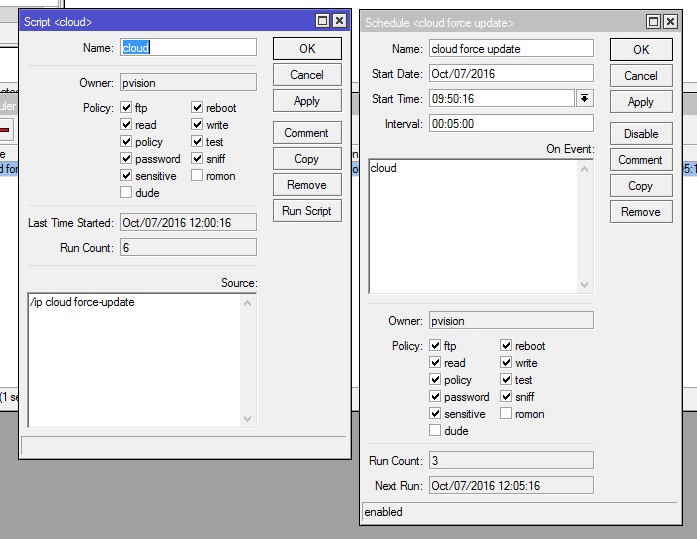Toggle reboot policy in Schedule window
This screenshot has height=539, width=697.
click(506, 345)
